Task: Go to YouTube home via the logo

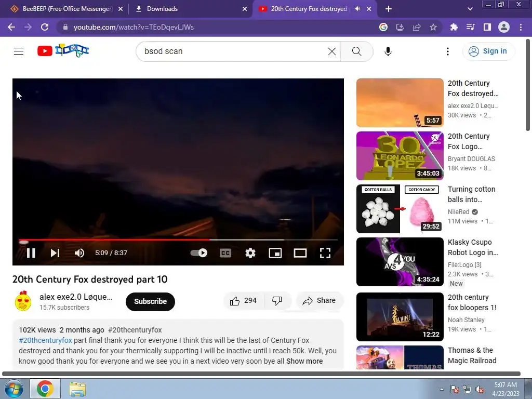Action: [x=63, y=50]
